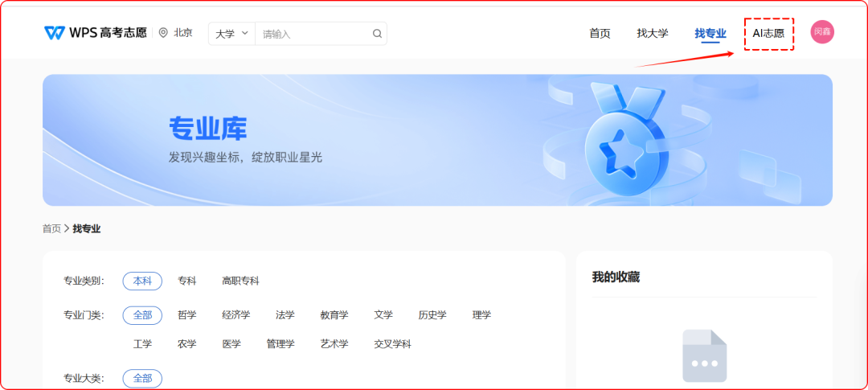This screenshot has height=390, width=868.
Task: Open the 闵鑫 user avatar
Action: [822, 32]
